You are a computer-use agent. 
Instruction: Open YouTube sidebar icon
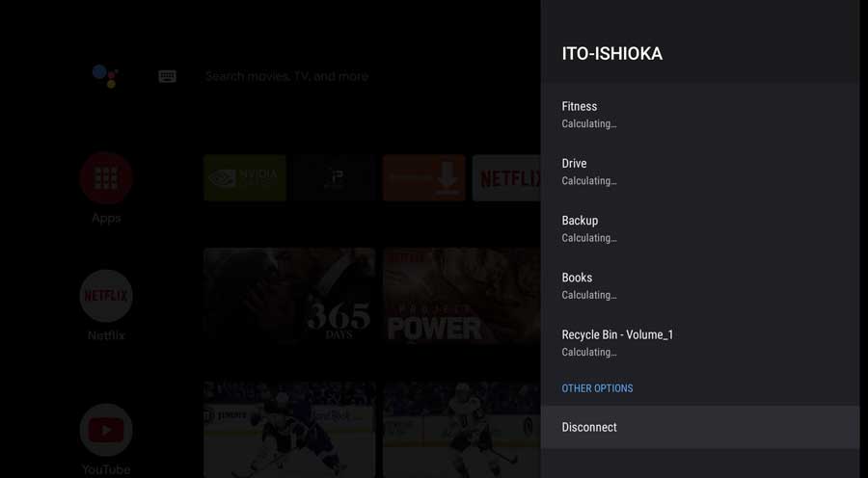[x=106, y=430]
